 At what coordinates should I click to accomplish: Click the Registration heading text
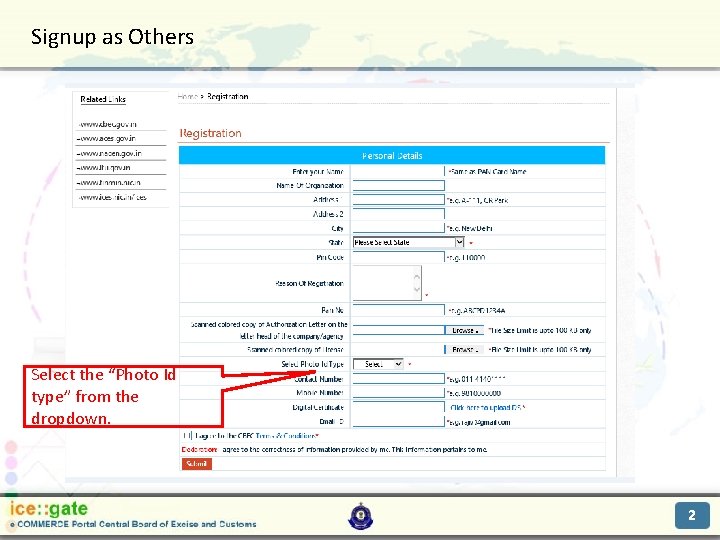[x=210, y=133]
